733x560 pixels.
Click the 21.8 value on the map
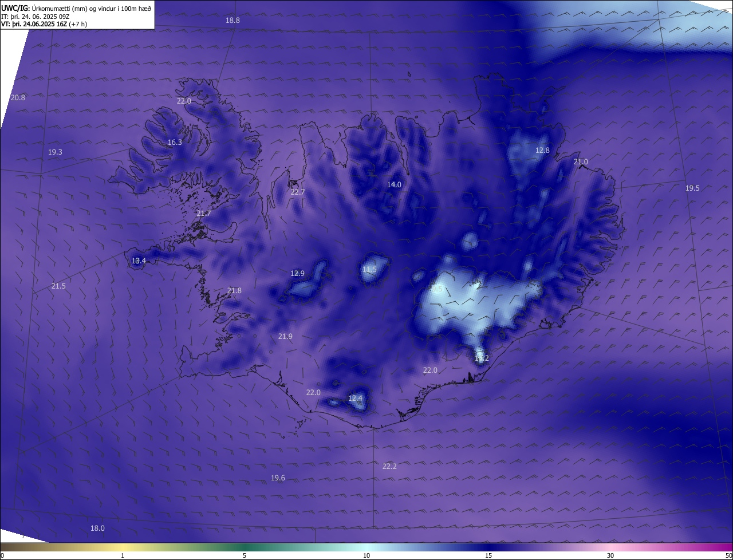234,291
